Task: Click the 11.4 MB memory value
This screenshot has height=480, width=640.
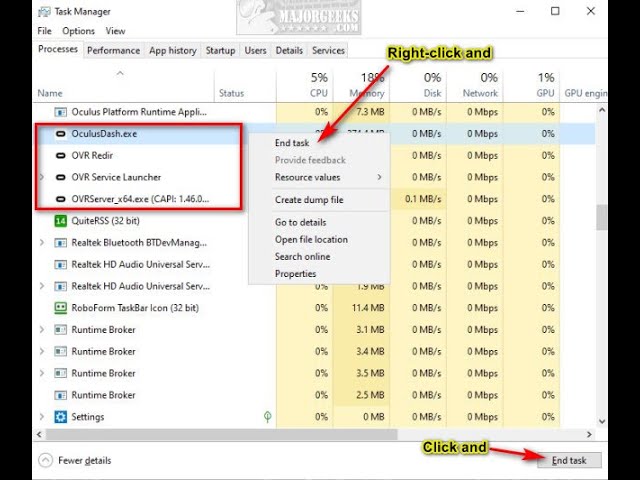Action: click(368, 308)
